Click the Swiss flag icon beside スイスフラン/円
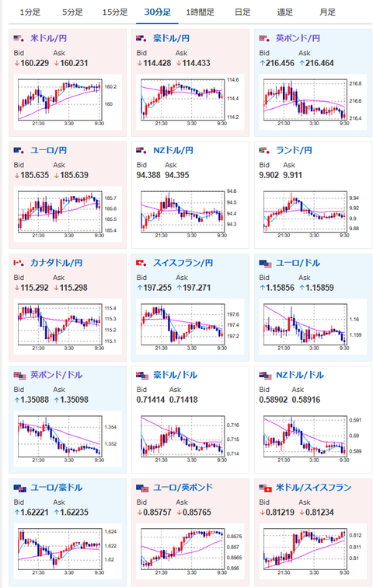 (142, 263)
